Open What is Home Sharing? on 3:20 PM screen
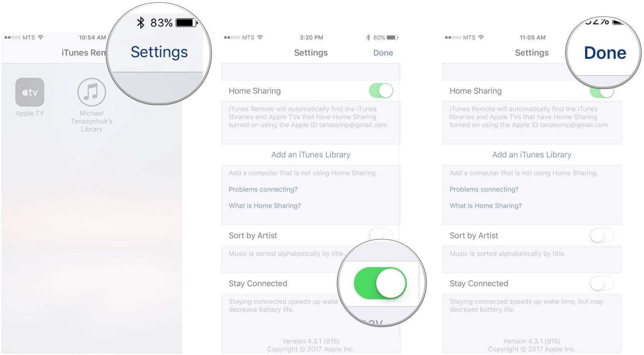Screen dimensions: 644x355 pyautogui.click(x=265, y=206)
